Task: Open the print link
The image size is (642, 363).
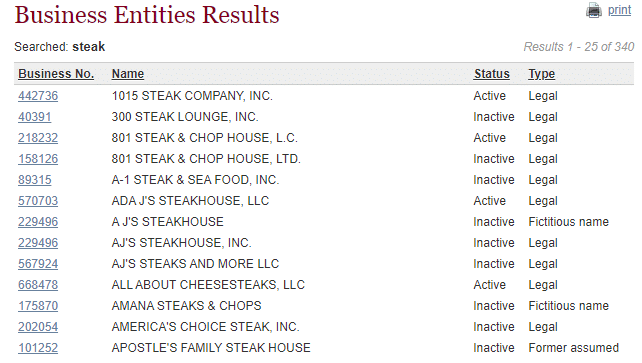Action: coord(619,10)
